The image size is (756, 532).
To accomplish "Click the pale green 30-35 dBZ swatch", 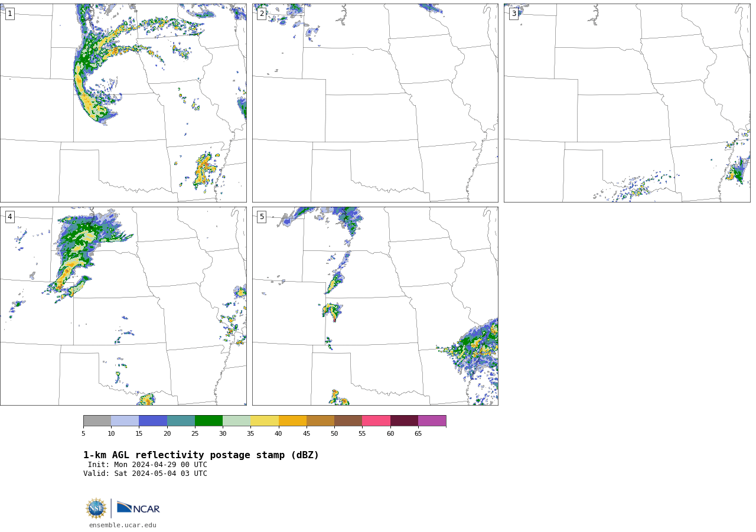I will [236, 421].
